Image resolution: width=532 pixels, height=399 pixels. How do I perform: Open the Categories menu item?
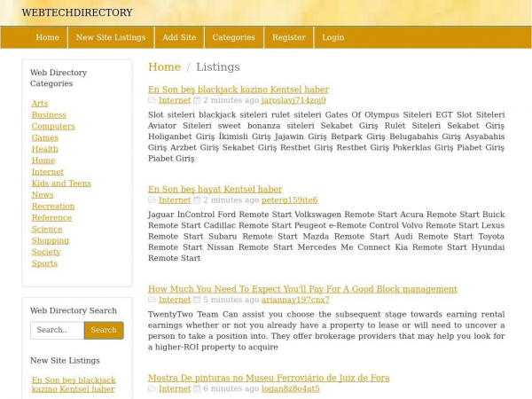point(234,37)
